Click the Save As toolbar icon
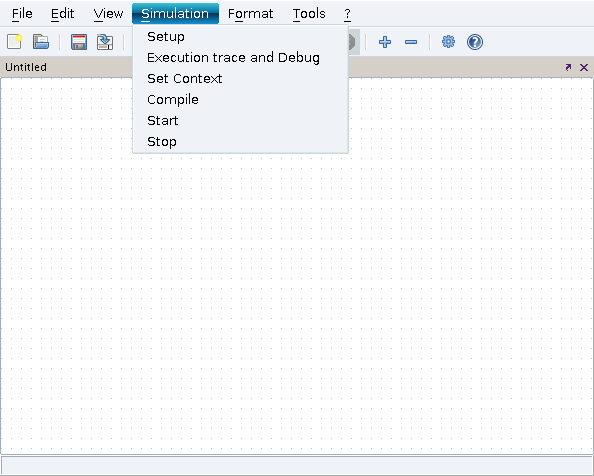 [105, 42]
